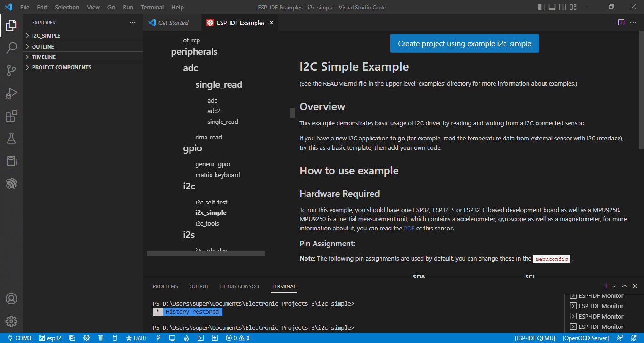Select the COM3 serial port in status bar
This screenshot has width=644, height=343.
pyautogui.click(x=19, y=338)
